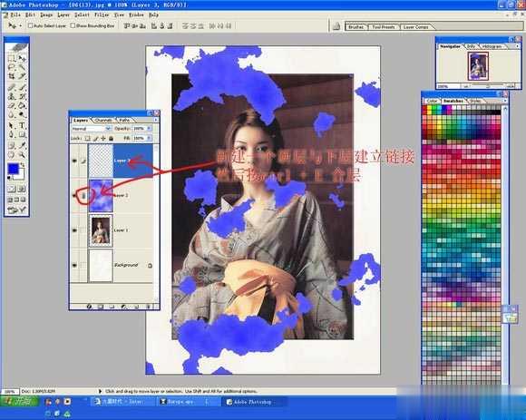Hide Layer 2 with eye icon
The width and height of the screenshot is (526, 420).
click(73, 196)
